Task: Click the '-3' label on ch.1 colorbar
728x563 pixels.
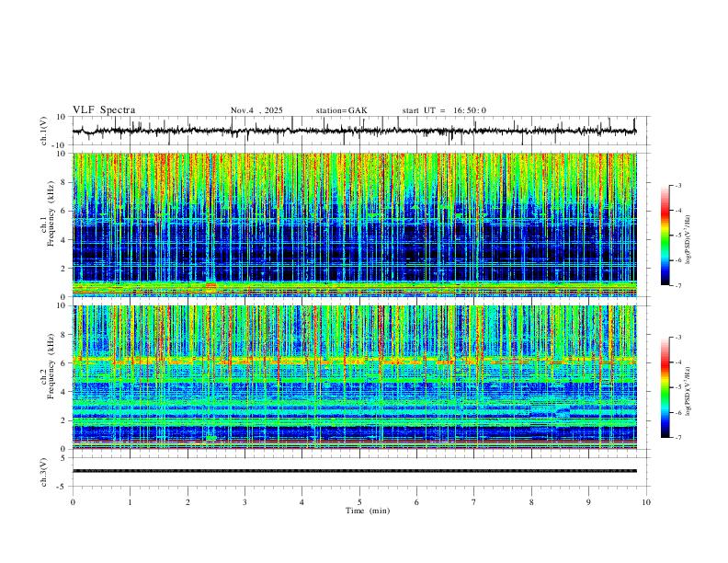Action: [x=678, y=185]
